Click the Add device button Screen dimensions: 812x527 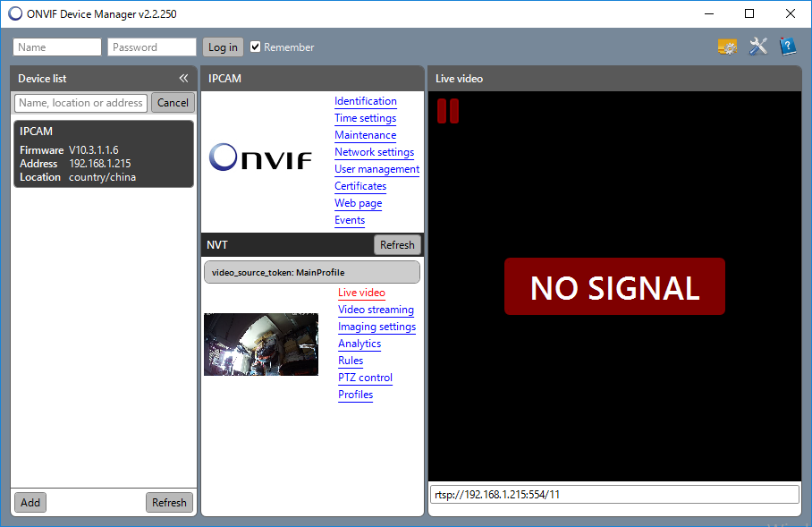pyautogui.click(x=30, y=503)
